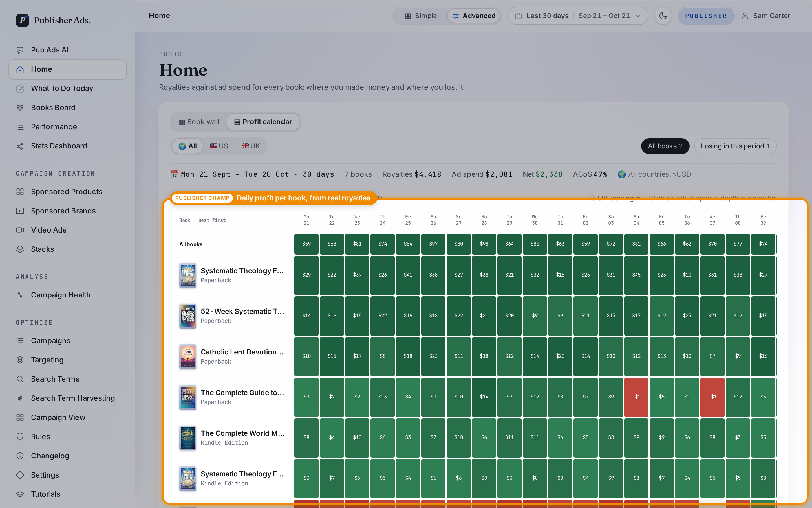Open Changelog clock icon
The image size is (812, 508).
click(x=20, y=455)
